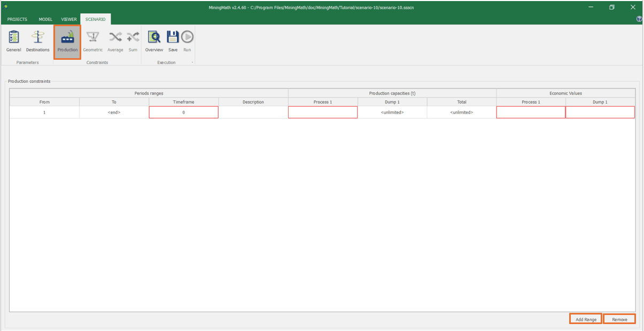Image resolution: width=644 pixels, height=331 pixels.
Task: Open the Average constraints icon
Action: pyautogui.click(x=115, y=41)
